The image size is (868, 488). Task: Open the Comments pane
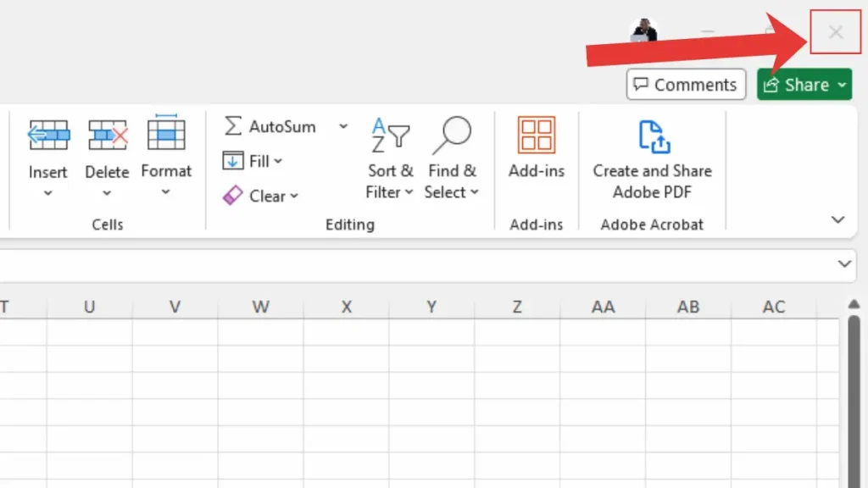coord(685,85)
